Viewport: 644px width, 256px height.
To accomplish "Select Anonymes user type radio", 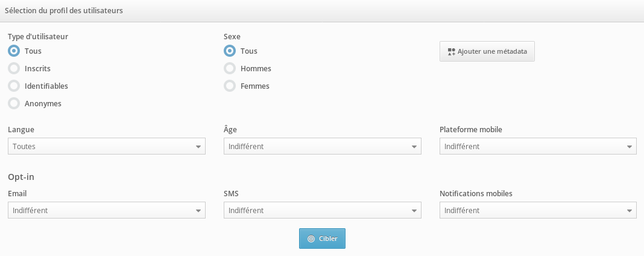I will tap(14, 104).
